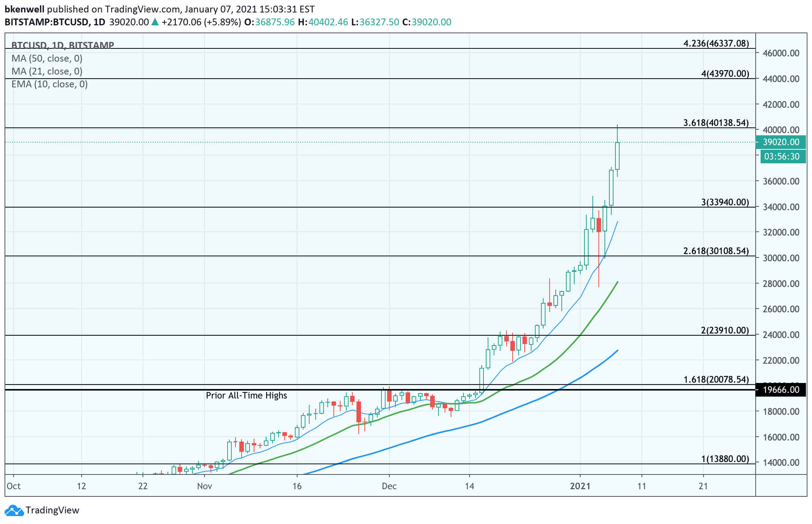Screen dimensions: 812x524
Task: Click the BITSTAMP:BTCUSD symbol header text
Action: tap(46, 22)
